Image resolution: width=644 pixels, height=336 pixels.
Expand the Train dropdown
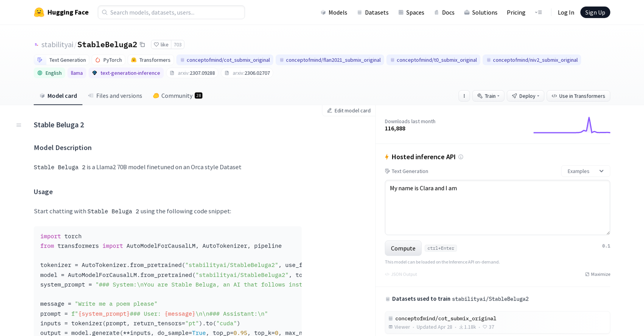tap(488, 96)
